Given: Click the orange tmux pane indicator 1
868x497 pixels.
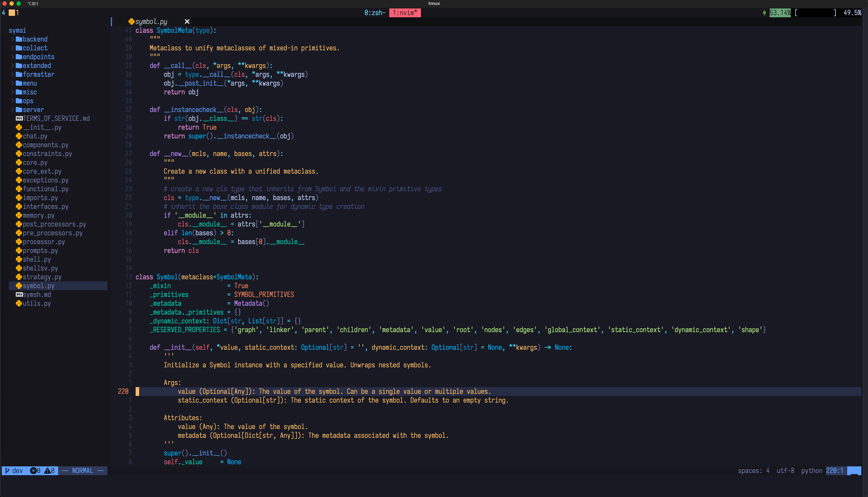Looking at the screenshot, I should (14, 13).
